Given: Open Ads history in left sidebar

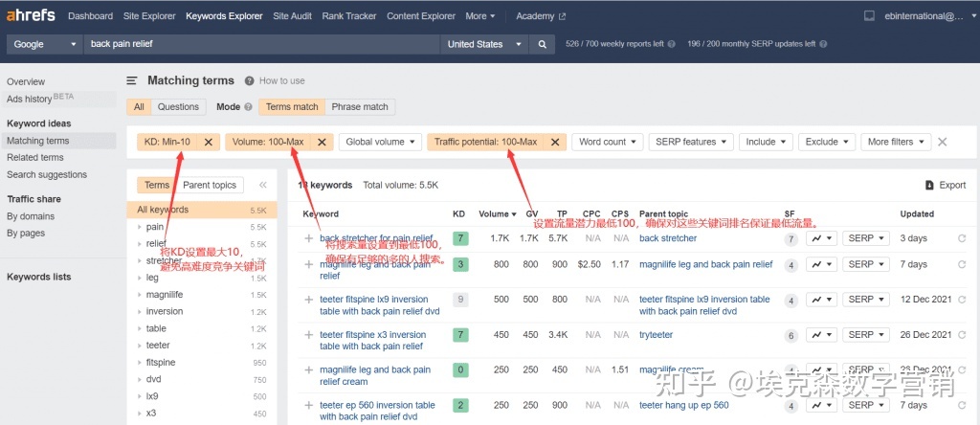Looking at the screenshot, I should (x=40, y=99).
